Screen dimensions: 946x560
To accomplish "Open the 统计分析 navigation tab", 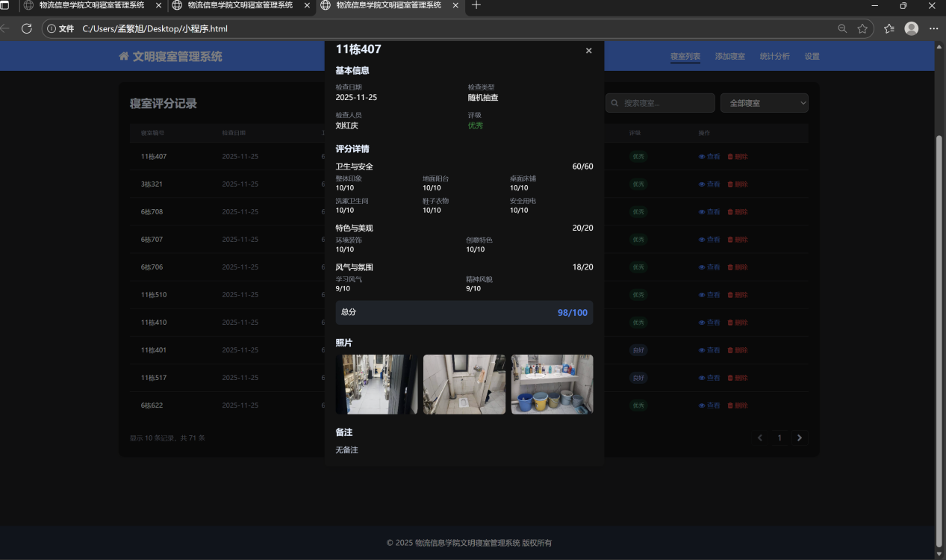I will click(774, 57).
